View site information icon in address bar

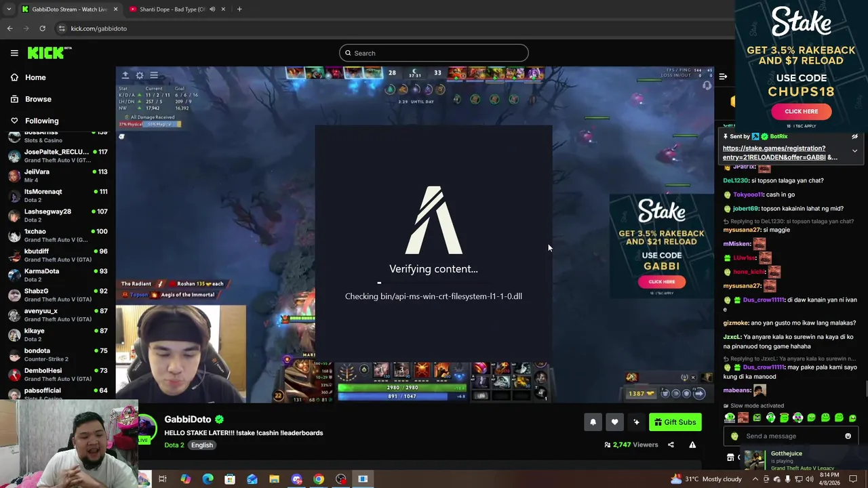pyautogui.click(x=62, y=28)
